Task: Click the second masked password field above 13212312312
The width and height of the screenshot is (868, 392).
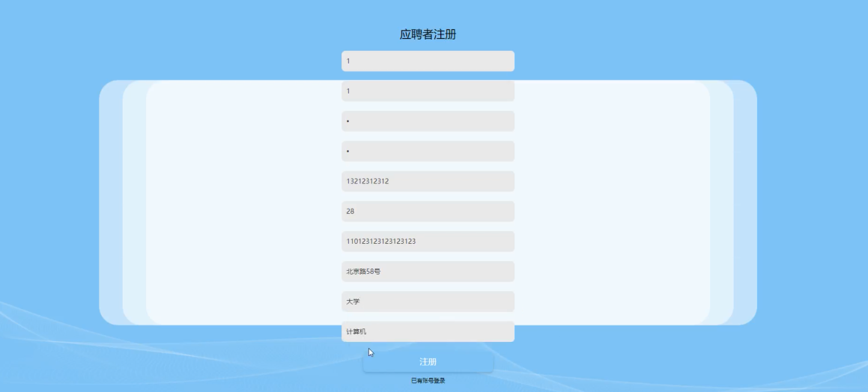Action: click(x=428, y=151)
